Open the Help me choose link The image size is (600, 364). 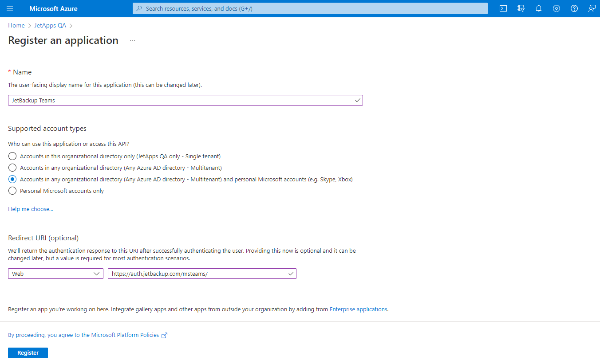pyautogui.click(x=31, y=209)
